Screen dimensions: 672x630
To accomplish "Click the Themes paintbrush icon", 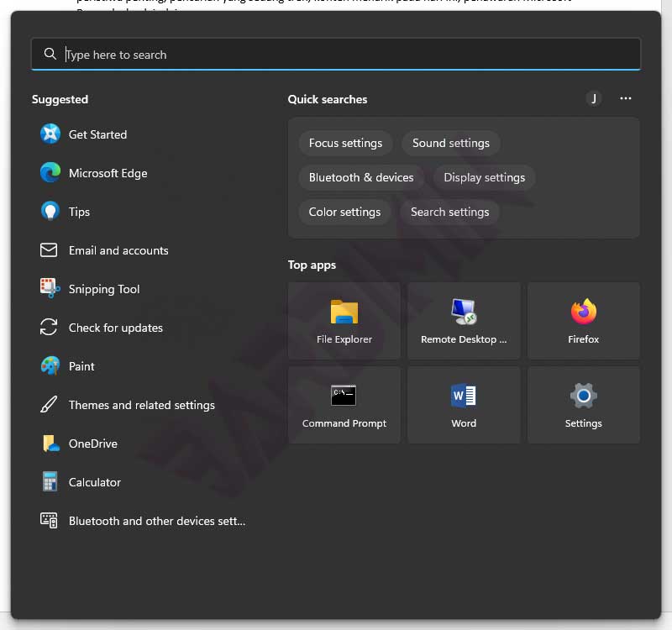I will 49,405.
